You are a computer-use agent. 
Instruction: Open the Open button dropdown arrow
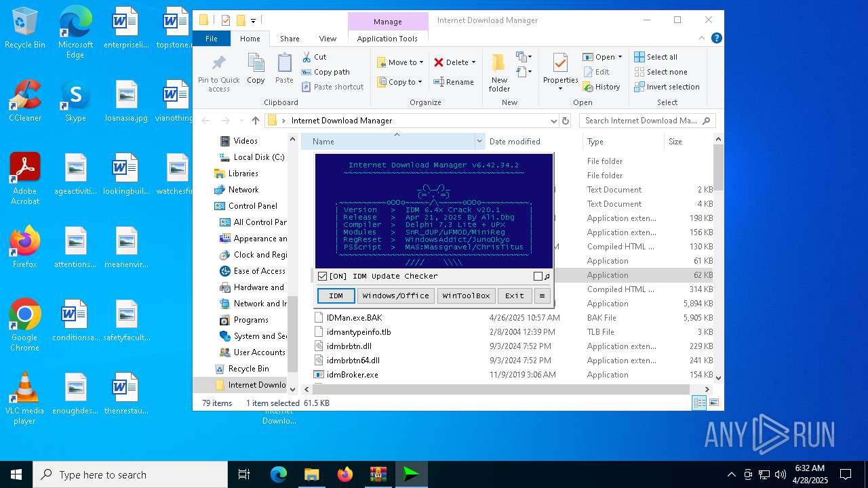coord(620,57)
